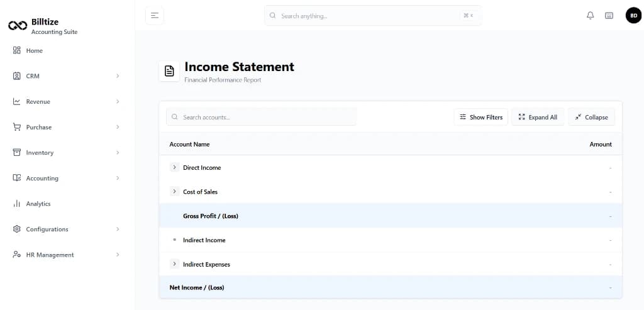Open Home via its grid icon

[17, 50]
